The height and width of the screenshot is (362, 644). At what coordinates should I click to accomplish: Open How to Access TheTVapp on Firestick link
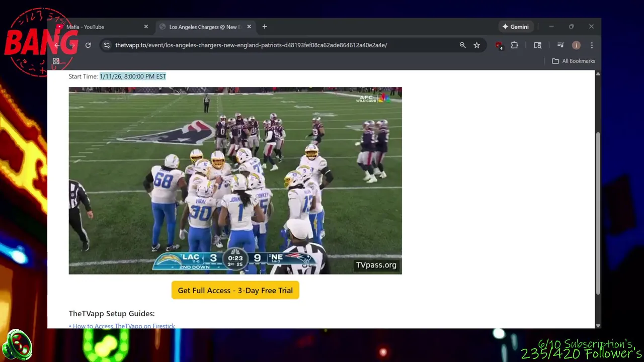[x=124, y=326]
